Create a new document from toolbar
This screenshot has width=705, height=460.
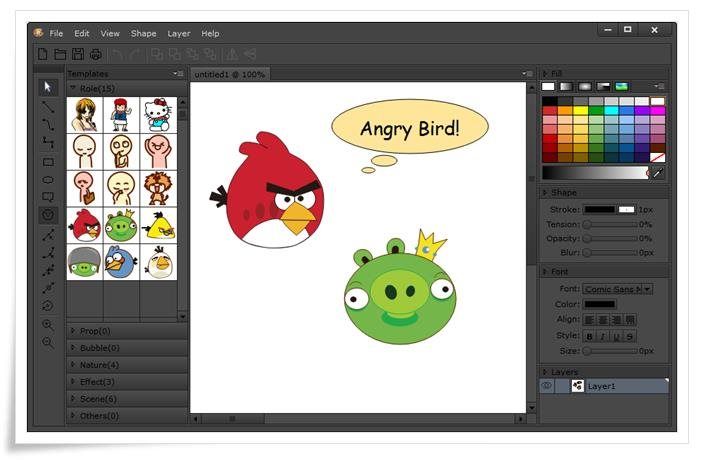pos(43,54)
